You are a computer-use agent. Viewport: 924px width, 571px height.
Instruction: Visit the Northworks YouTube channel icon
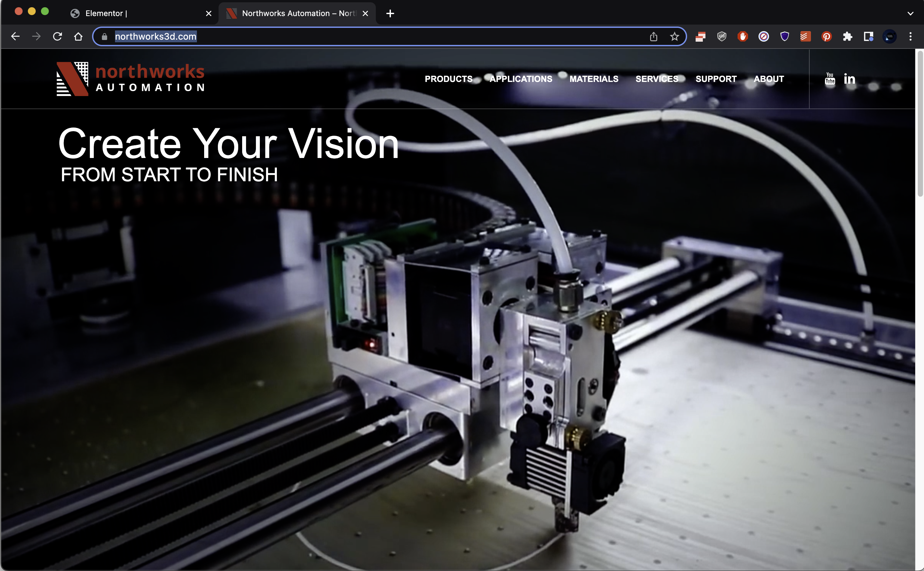pyautogui.click(x=830, y=79)
